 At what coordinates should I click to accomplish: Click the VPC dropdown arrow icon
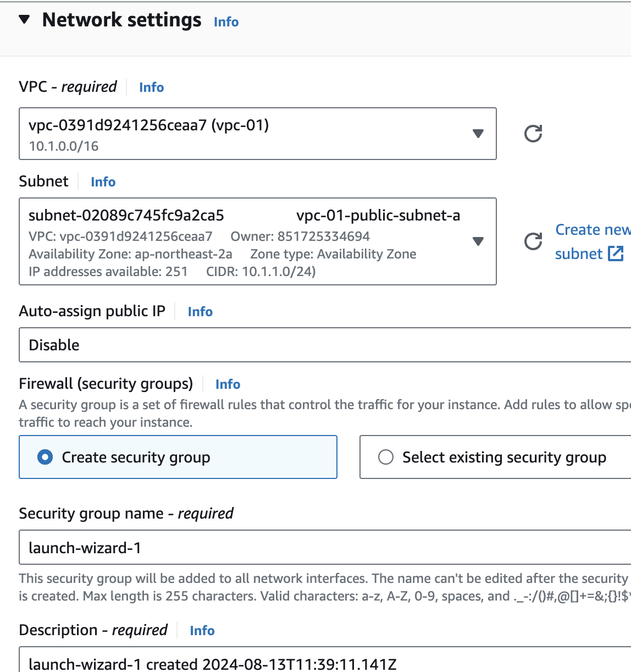tap(478, 134)
